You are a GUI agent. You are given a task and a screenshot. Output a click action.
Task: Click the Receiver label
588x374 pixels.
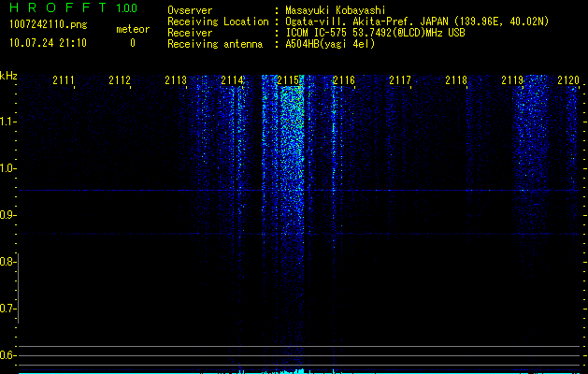[190, 33]
